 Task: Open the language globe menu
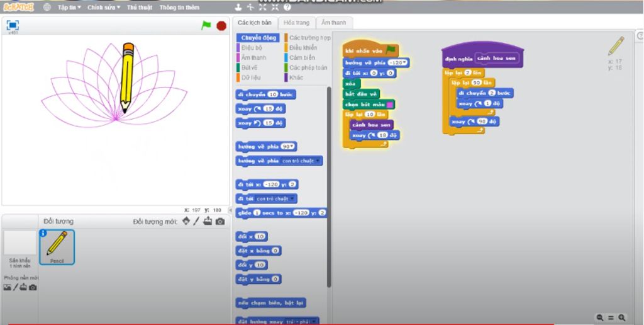(47, 7)
